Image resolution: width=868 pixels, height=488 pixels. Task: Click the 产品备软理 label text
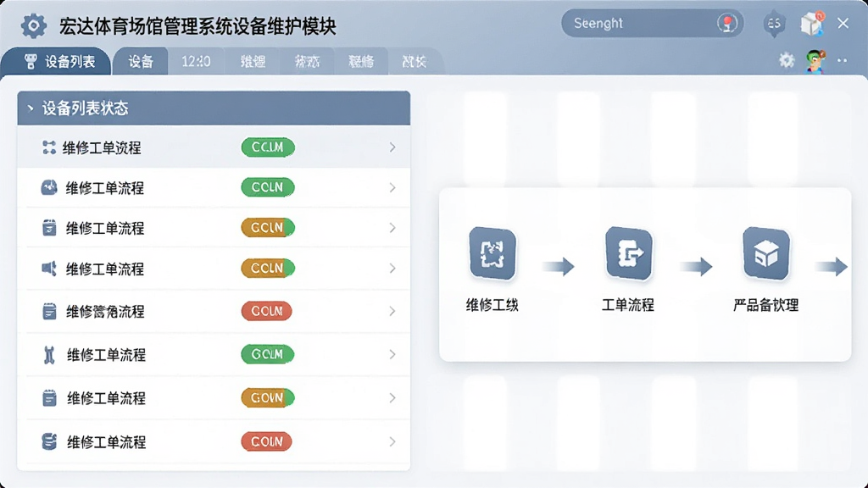coord(765,305)
